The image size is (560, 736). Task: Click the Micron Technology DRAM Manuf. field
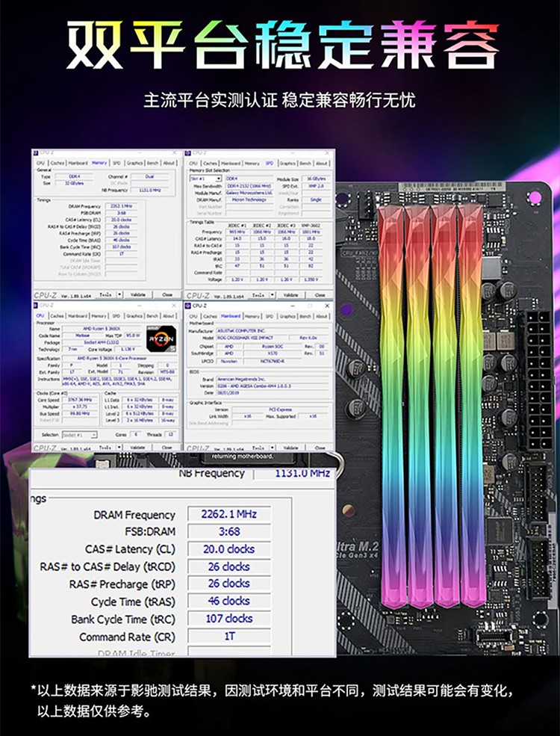(249, 200)
